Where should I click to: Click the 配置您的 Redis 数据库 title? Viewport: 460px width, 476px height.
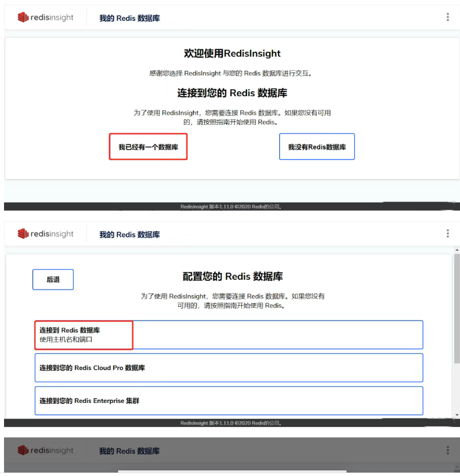point(233,276)
